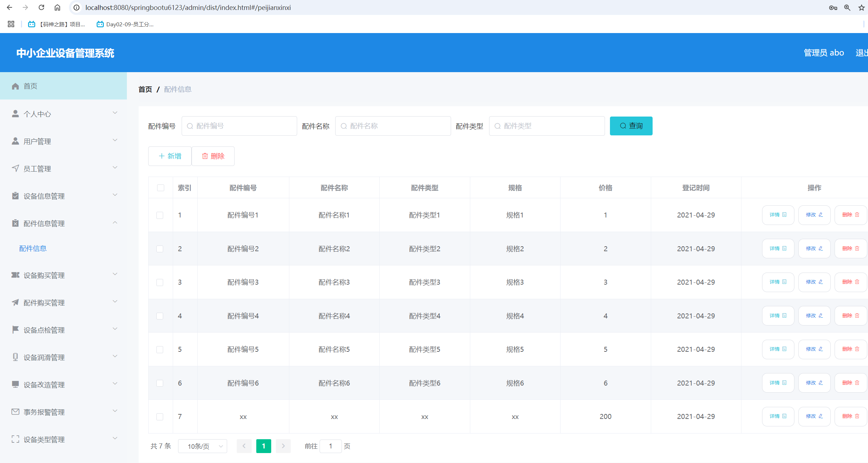Open the 10条/页 page size dropdown
The image size is (868, 463).
tap(203, 446)
